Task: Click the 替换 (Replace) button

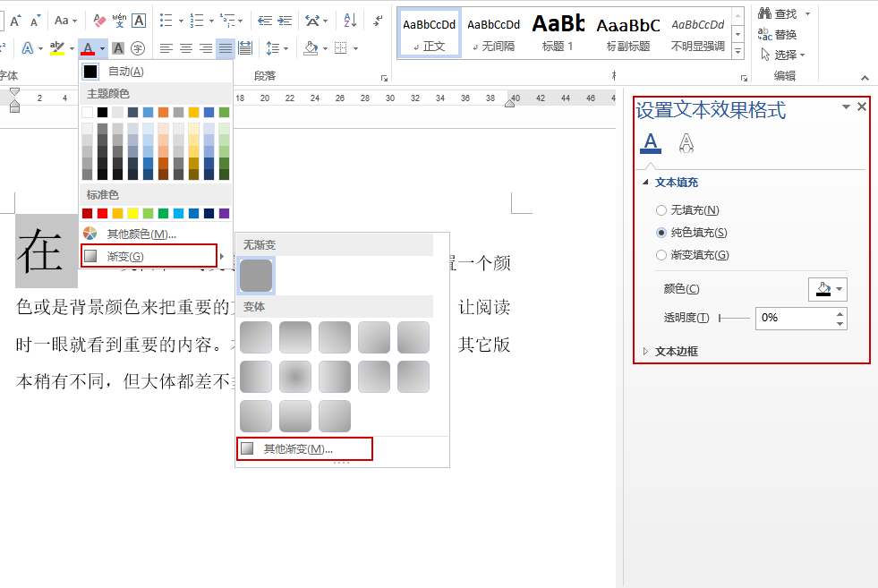Action: [x=777, y=34]
